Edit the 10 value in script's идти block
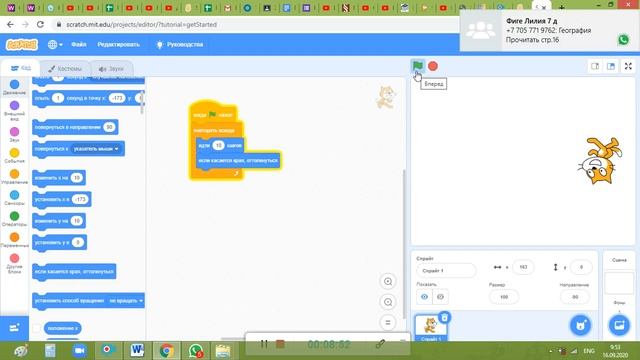The width and height of the screenshot is (640, 360). (218, 145)
